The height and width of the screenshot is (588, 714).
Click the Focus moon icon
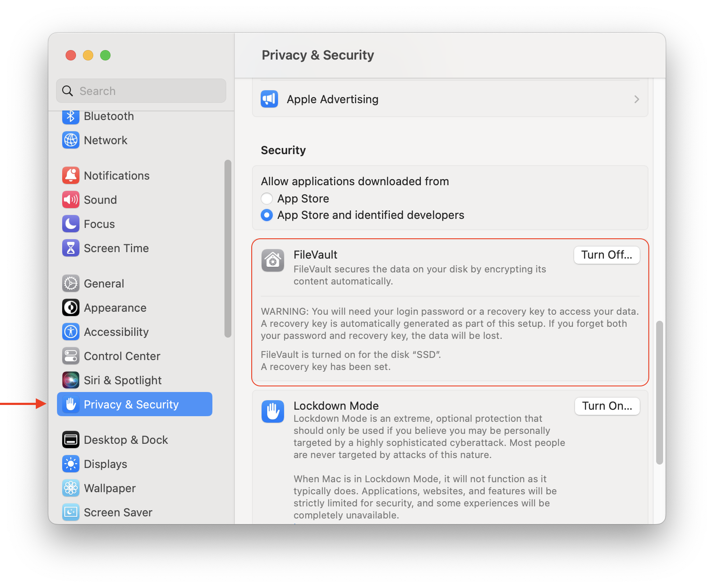[71, 224]
